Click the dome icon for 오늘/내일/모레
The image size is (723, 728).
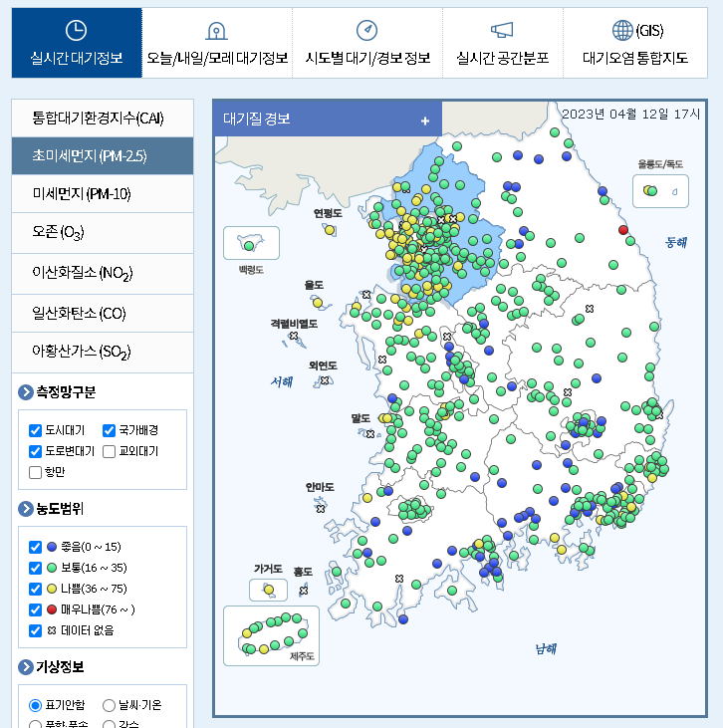coord(216,31)
